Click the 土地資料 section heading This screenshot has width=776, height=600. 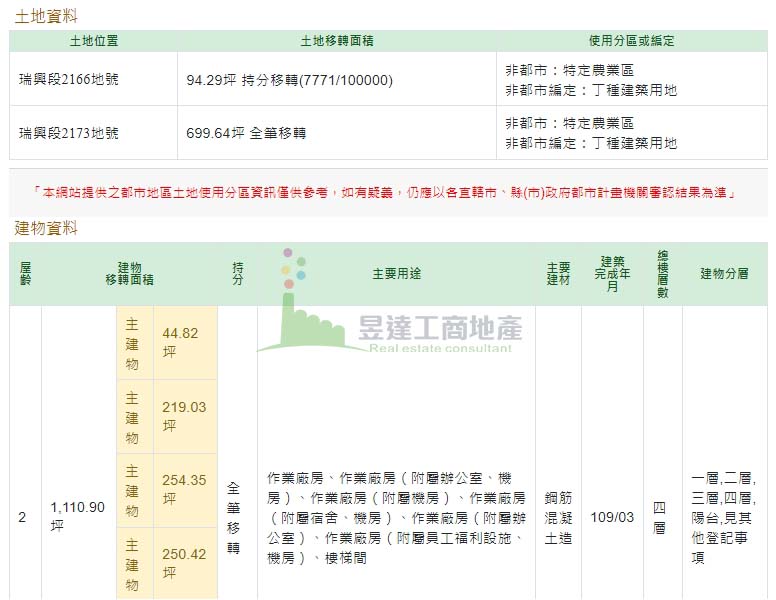(x=46, y=16)
